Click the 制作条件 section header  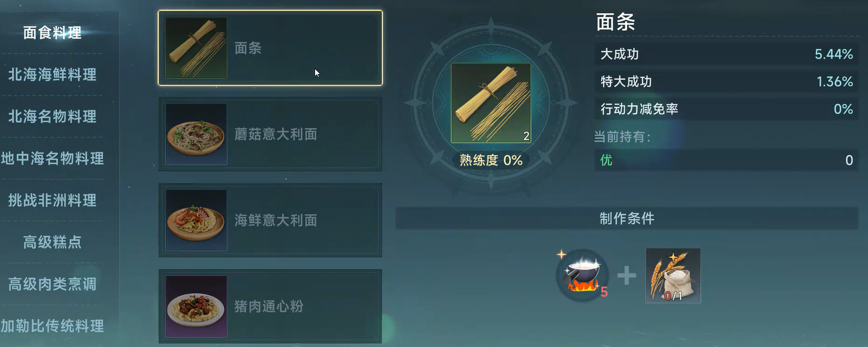[x=627, y=218]
